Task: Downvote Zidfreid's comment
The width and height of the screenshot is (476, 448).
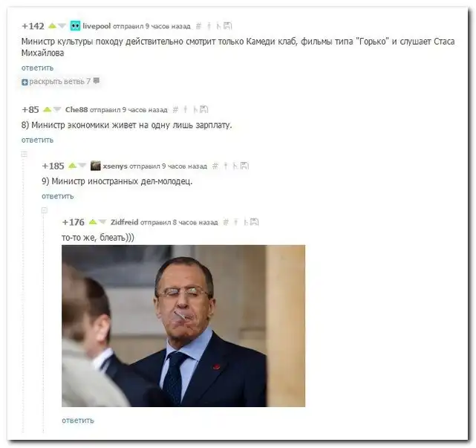Action: click(x=102, y=222)
